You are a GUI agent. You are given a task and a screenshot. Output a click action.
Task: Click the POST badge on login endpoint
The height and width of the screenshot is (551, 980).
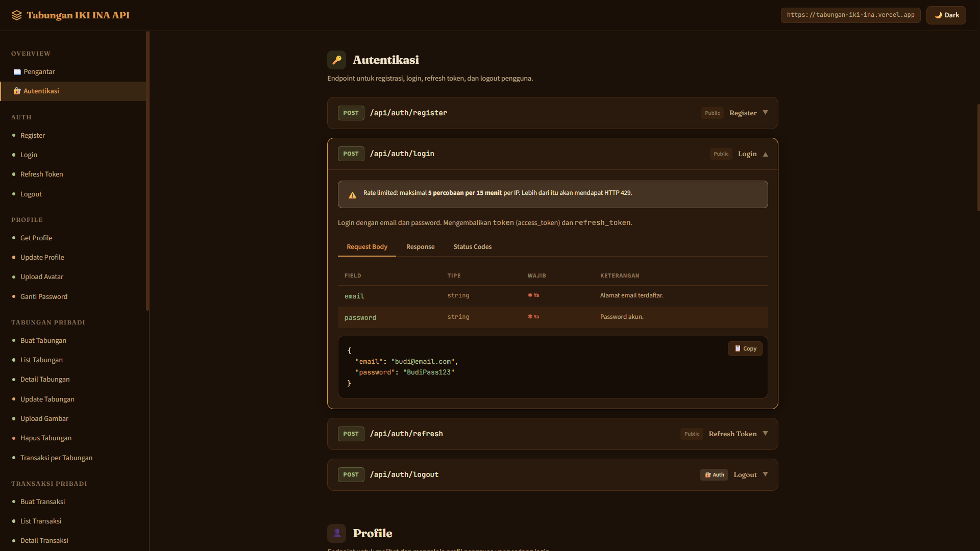[x=351, y=154]
